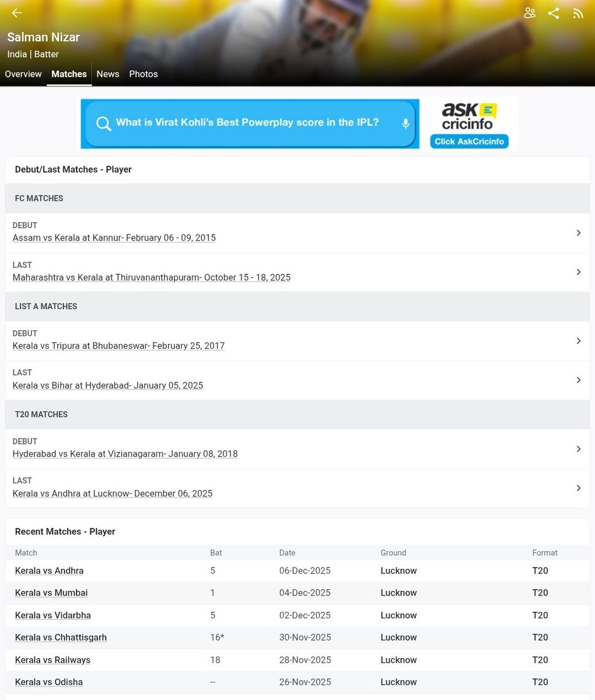Viewport: 595px width, 700px height.
Task: Tap the back arrow icon
Action: [x=17, y=13]
